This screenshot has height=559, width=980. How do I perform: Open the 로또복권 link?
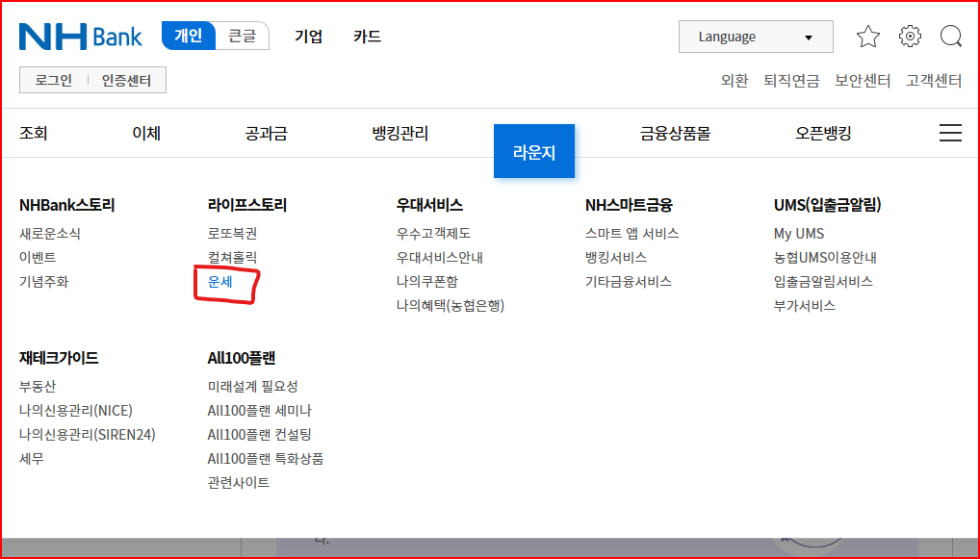point(233,234)
